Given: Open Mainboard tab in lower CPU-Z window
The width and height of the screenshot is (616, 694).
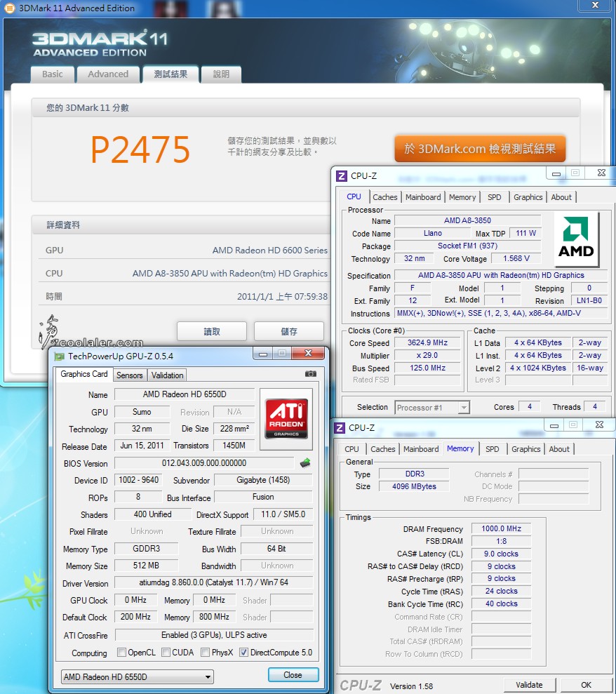Looking at the screenshot, I should (x=421, y=449).
